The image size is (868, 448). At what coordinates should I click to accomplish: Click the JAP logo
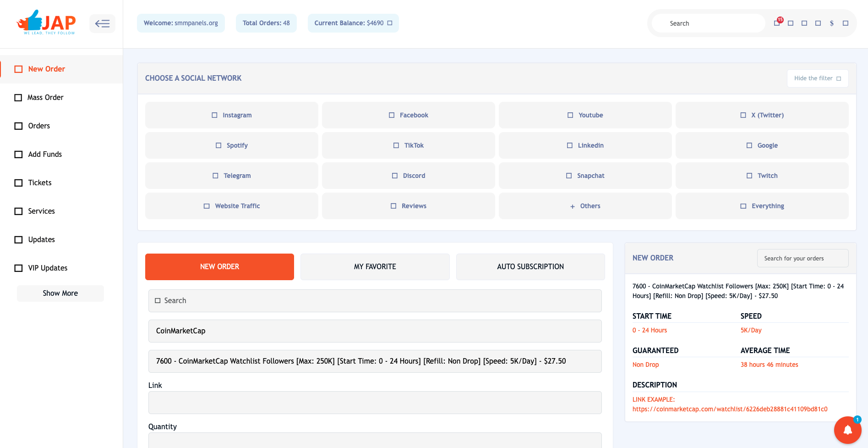[46, 23]
